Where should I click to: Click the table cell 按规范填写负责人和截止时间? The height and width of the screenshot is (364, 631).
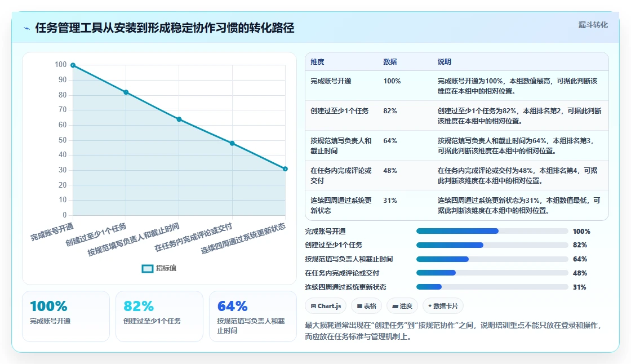[x=341, y=146]
